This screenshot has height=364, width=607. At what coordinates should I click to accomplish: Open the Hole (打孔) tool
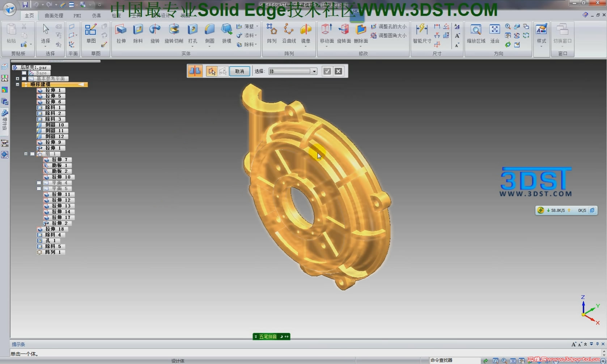(192, 33)
